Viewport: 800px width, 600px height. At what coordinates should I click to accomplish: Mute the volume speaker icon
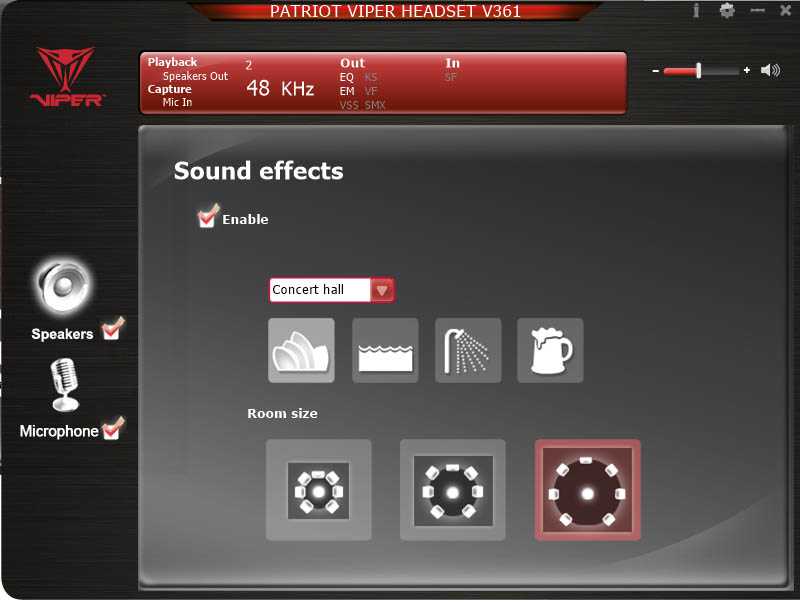coord(770,70)
